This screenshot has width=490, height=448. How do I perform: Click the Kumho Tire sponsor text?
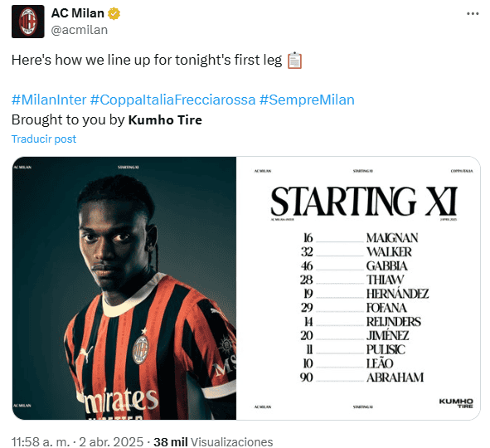(x=165, y=119)
